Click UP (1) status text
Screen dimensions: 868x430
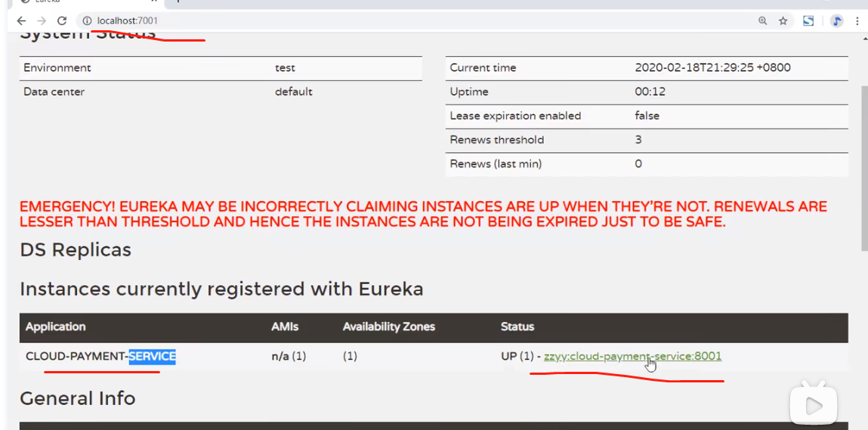pos(517,356)
